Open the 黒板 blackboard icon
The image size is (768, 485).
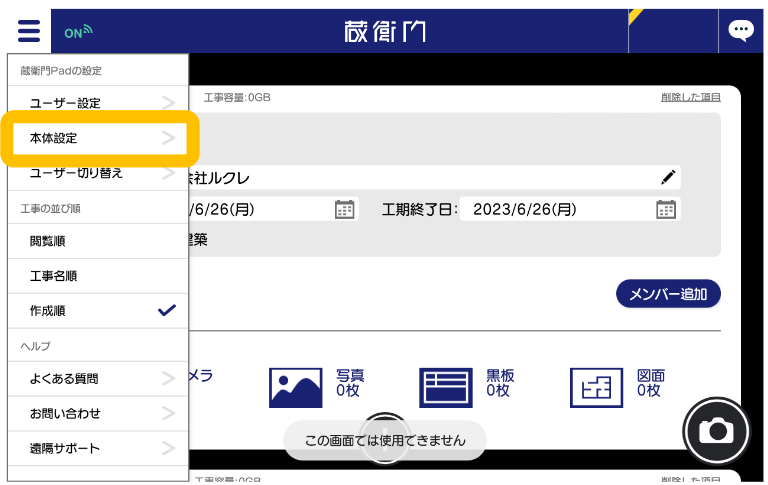[446, 388]
